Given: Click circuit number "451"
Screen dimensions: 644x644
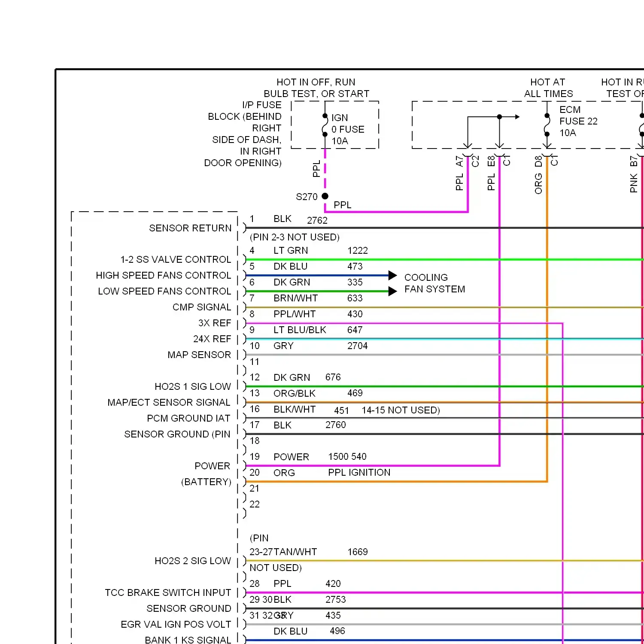Looking at the screenshot, I should pos(342,410).
